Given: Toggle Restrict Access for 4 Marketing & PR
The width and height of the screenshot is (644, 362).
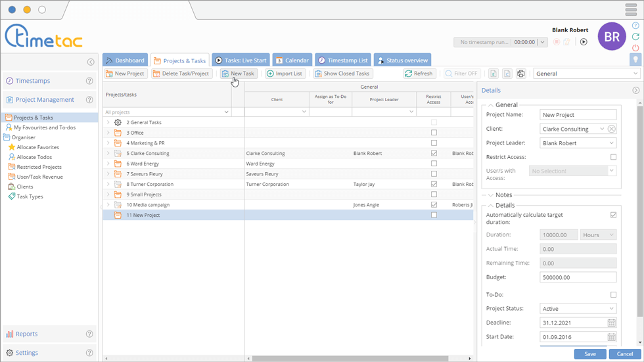Looking at the screenshot, I should [x=434, y=143].
